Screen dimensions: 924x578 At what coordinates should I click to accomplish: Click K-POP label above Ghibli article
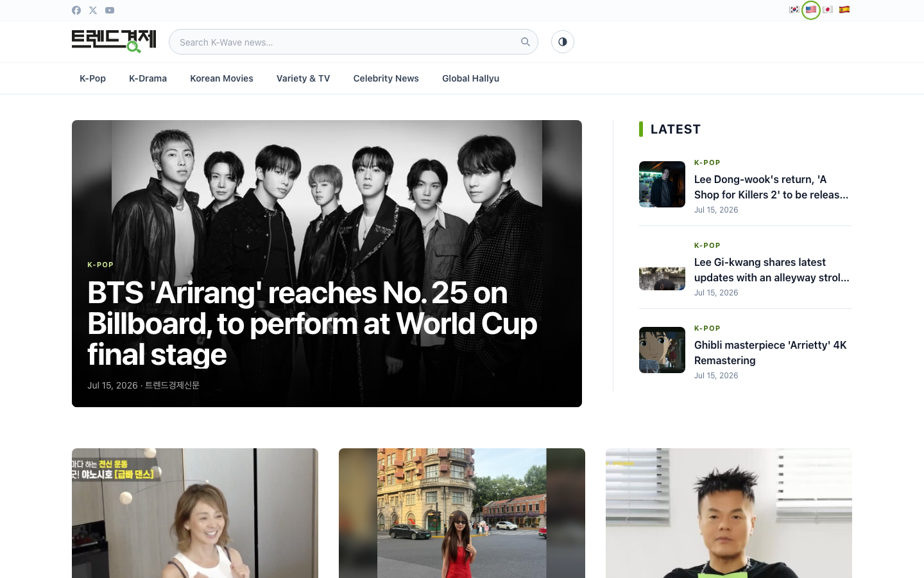(x=707, y=328)
